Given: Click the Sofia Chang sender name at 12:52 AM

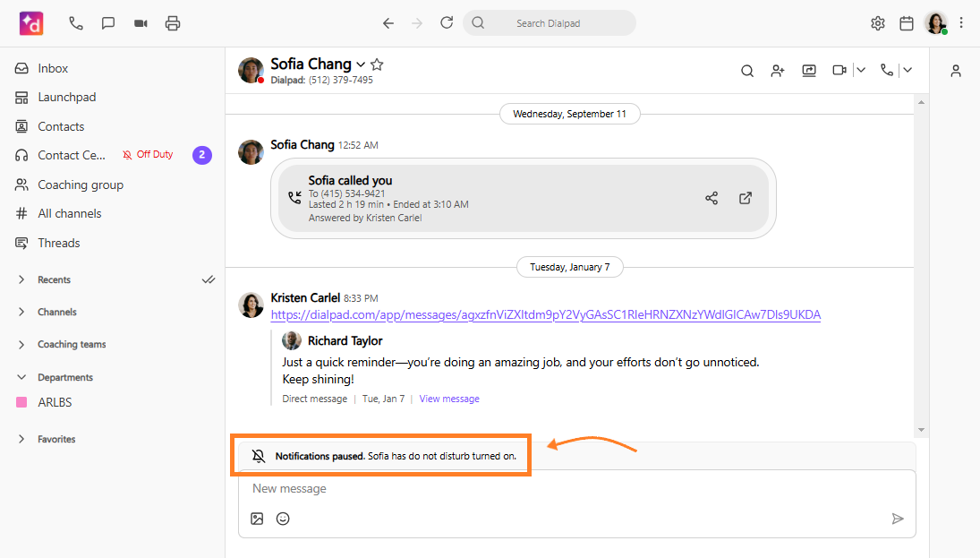Looking at the screenshot, I should pyautogui.click(x=303, y=144).
